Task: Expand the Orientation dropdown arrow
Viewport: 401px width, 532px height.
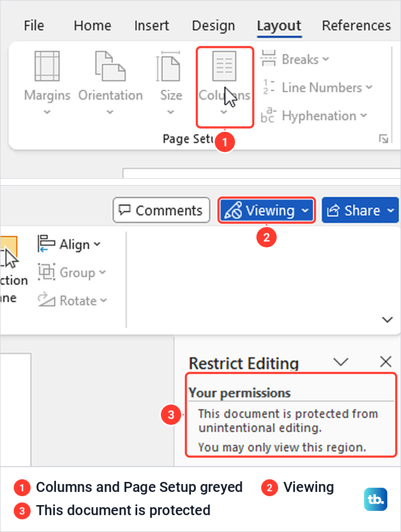Action: [110, 112]
